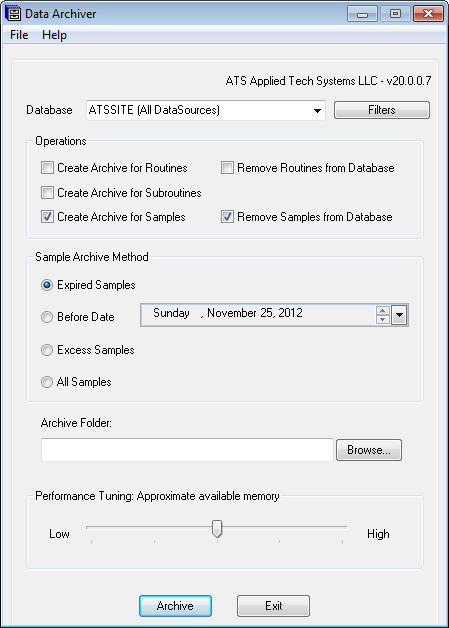This screenshot has height=628, width=449.
Task: Maximize the Data Archiver window
Action: point(395,14)
